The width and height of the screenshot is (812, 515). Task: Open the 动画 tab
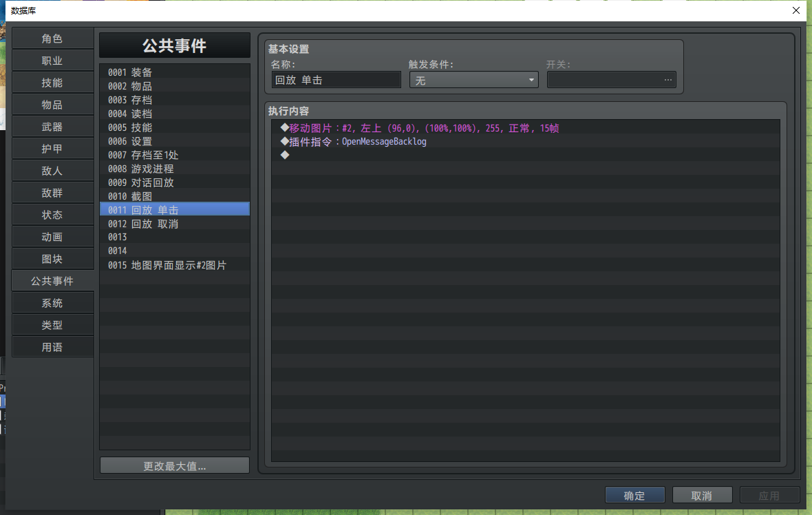pyautogui.click(x=52, y=237)
